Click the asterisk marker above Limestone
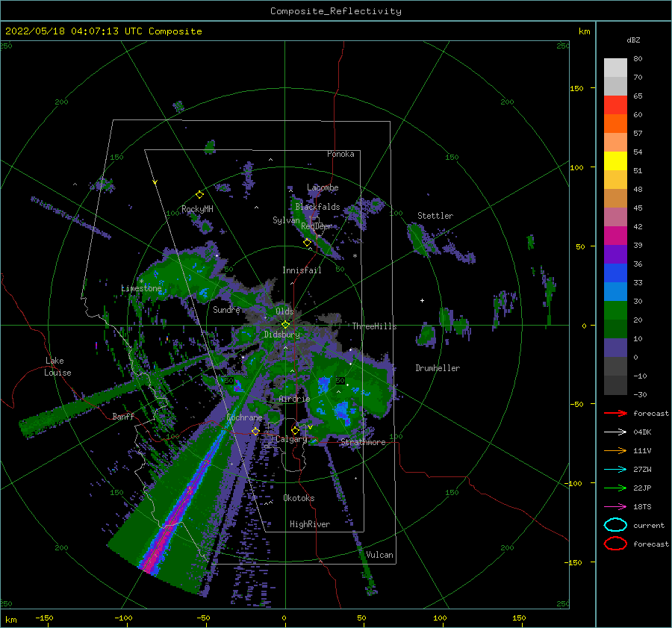 tap(141, 282)
